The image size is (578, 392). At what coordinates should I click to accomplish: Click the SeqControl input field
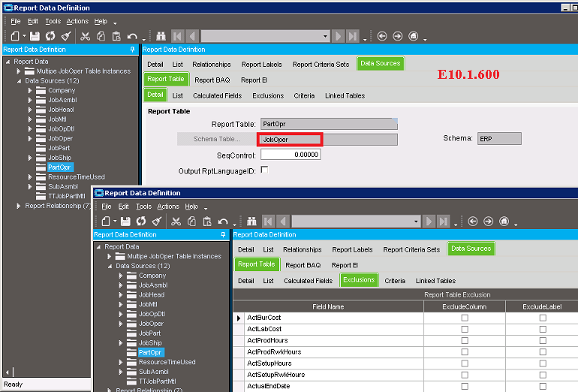(291, 155)
